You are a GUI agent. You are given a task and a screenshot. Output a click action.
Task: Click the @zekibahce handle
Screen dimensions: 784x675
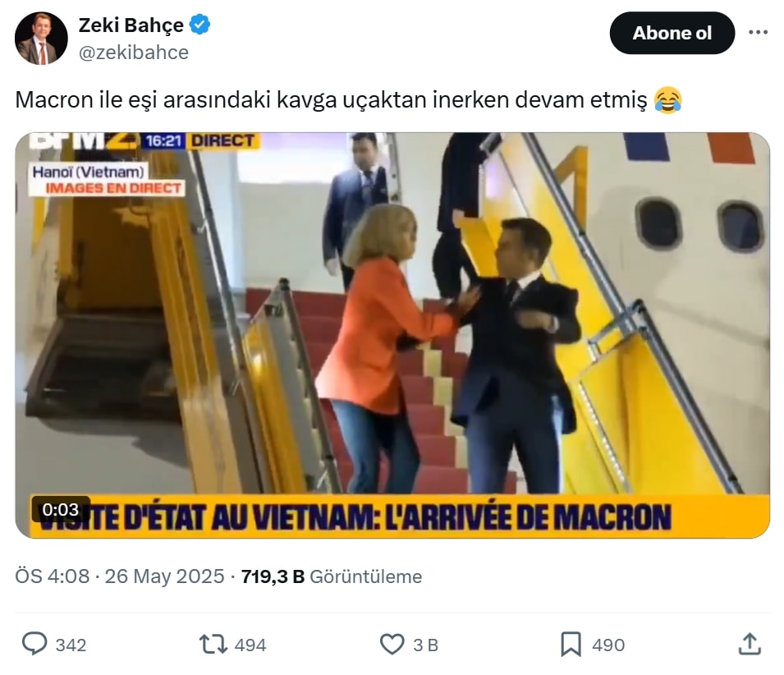134,53
